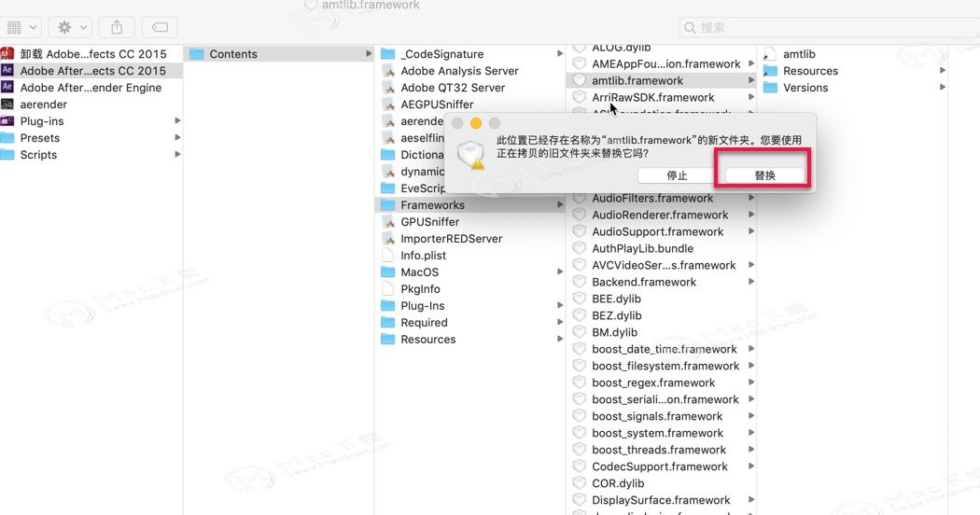980x515 pixels.
Task: Select the Backend.framework icon
Action: click(x=580, y=282)
